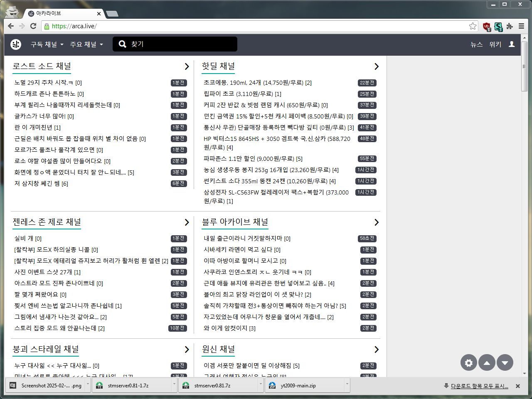Viewport: 532px width, 399px height.
Task: Open post 와 이게 암컷이지
Action: [x=229, y=328]
